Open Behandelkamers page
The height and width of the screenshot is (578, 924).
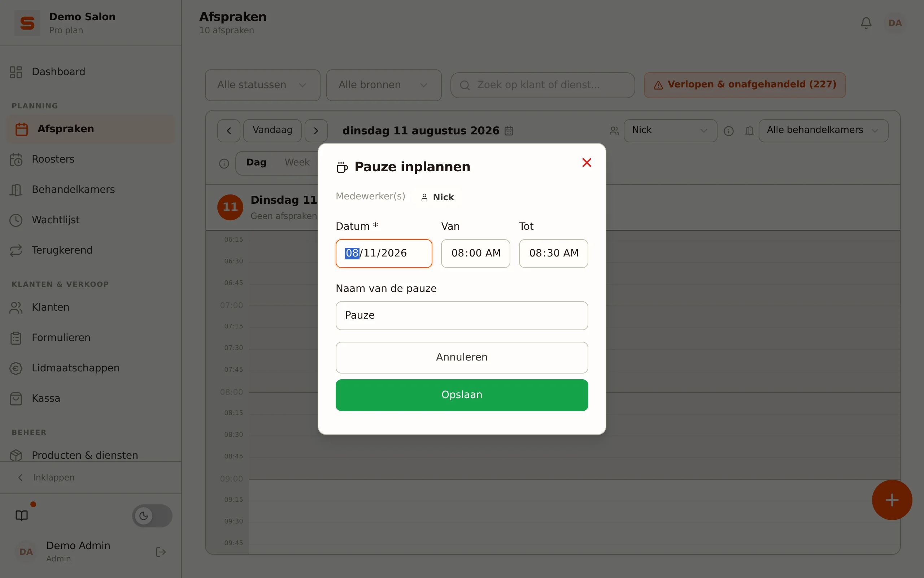pos(91,190)
